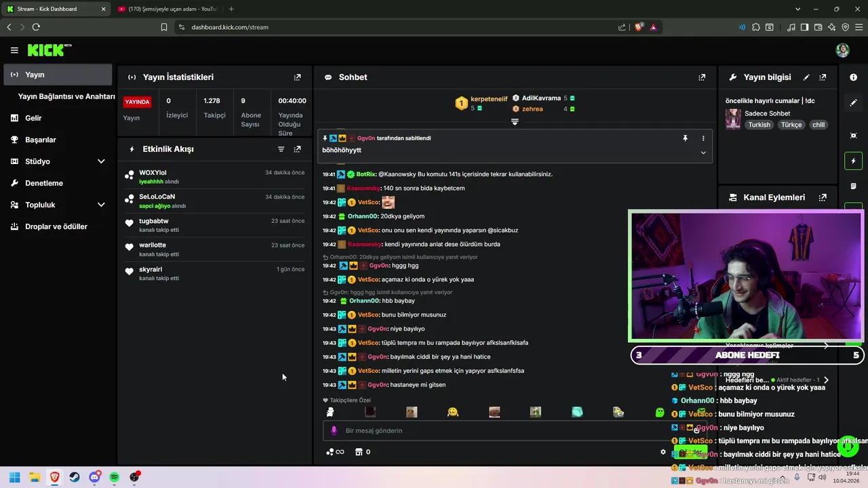868x488 pixels.
Task: Pop out the Sohbet chat panel
Action: point(702,77)
